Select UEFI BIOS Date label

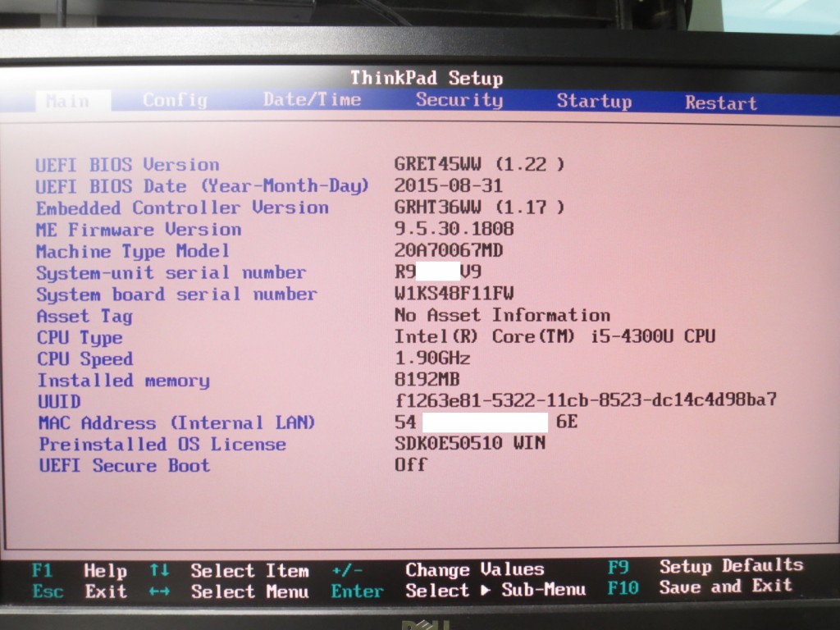coord(202,186)
